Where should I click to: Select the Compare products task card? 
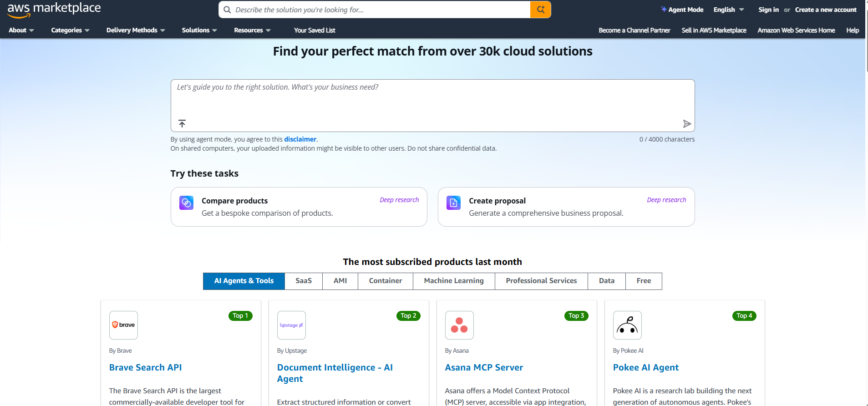point(299,207)
